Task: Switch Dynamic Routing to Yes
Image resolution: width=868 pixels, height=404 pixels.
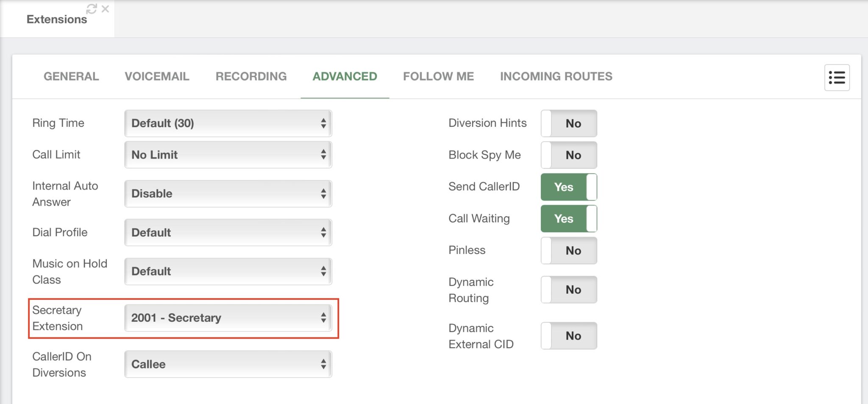Action: click(x=568, y=290)
